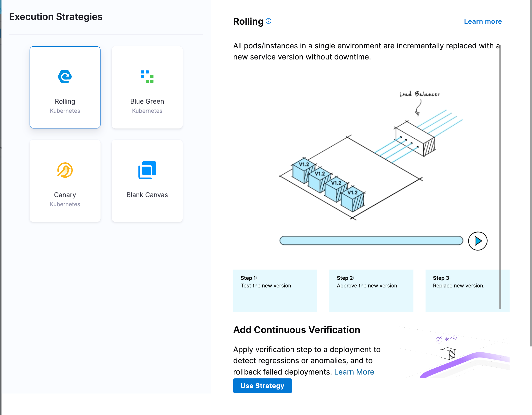Image resolution: width=532 pixels, height=415 pixels.
Task: Choose the Blank Canvas stacked-squares icon
Action: click(x=147, y=170)
